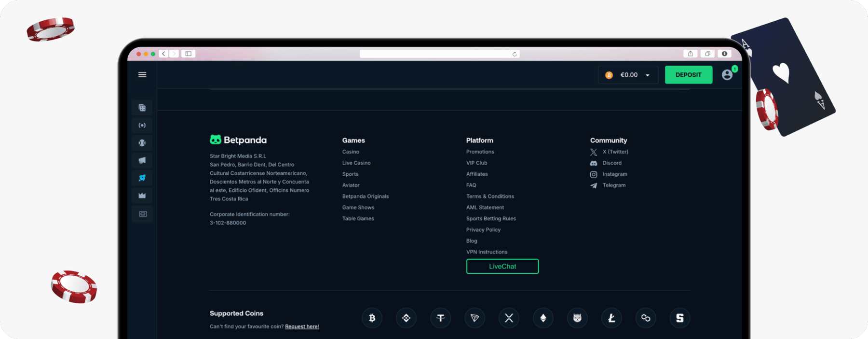Image resolution: width=868 pixels, height=339 pixels.
Task: Open the Promotions platform link
Action: pyautogui.click(x=480, y=152)
